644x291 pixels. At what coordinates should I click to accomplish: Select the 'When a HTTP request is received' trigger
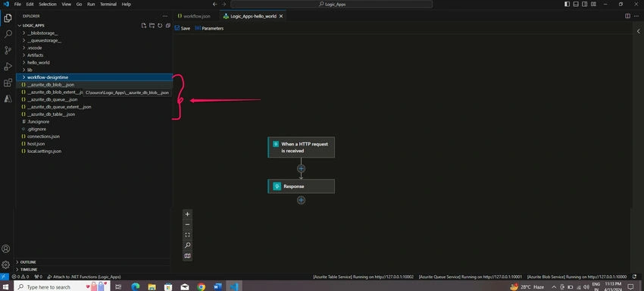[x=301, y=147]
